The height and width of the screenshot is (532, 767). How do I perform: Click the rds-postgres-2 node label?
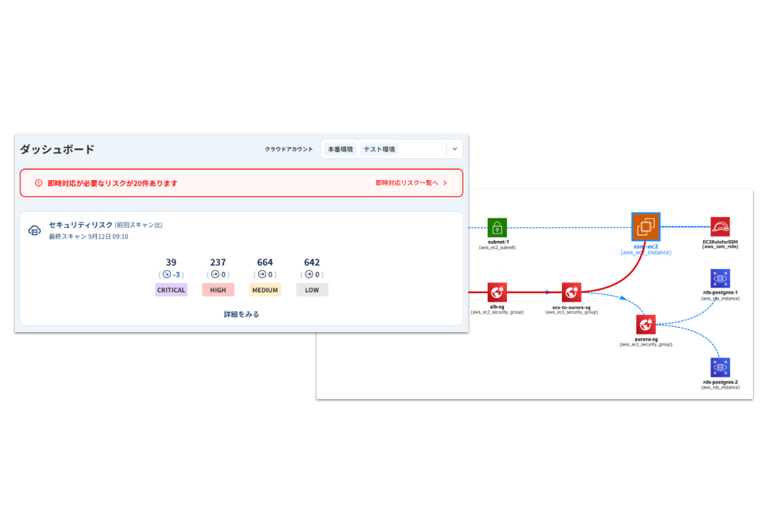[x=720, y=382]
